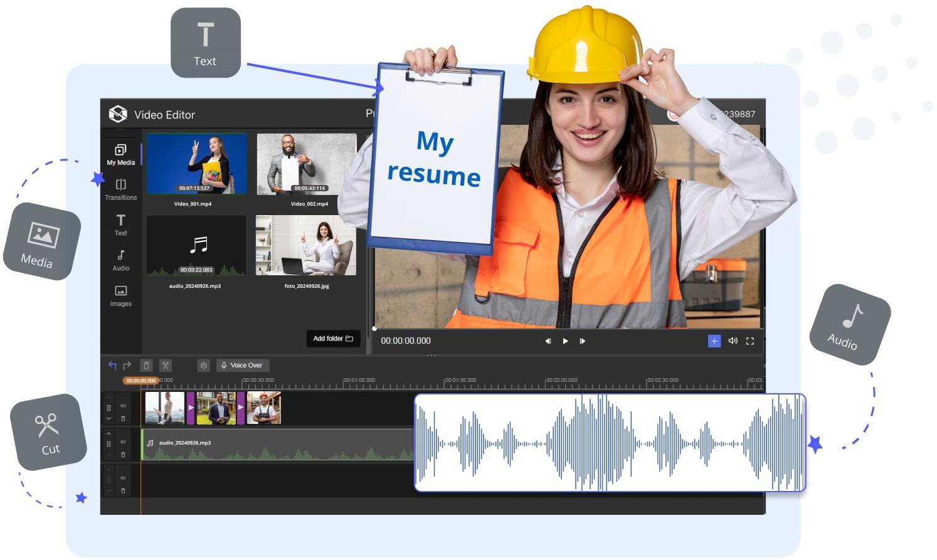
Task: Click the first purple transition between clips
Action: pyautogui.click(x=191, y=408)
